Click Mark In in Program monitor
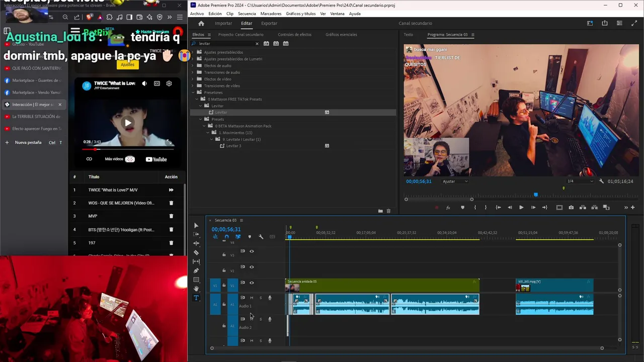 point(475,208)
